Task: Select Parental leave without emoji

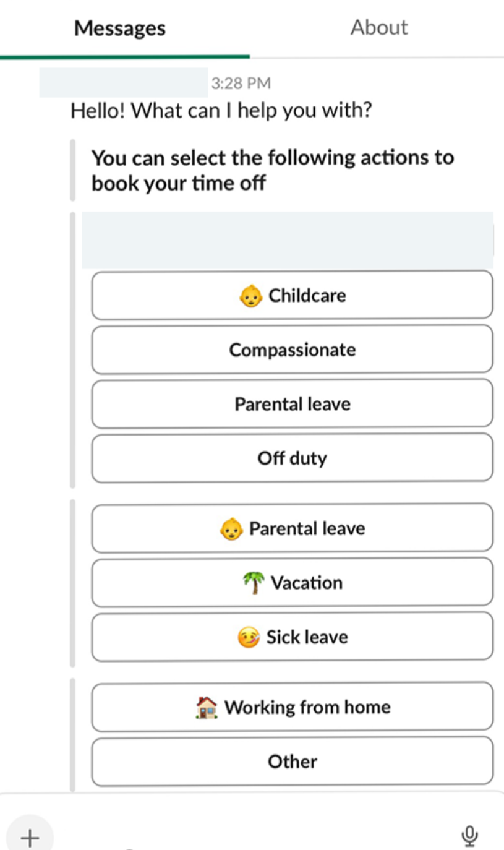Action: point(293,404)
